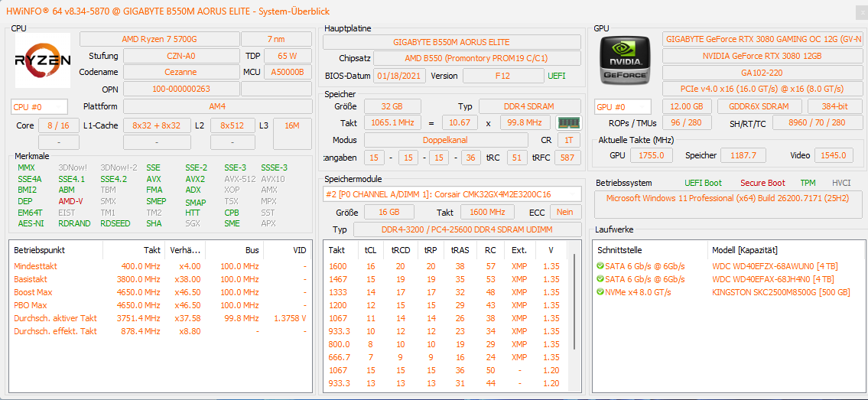Click the memory timings table scrollbar
The width and height of the screenshot is (868, 400).
coord(575,301)
